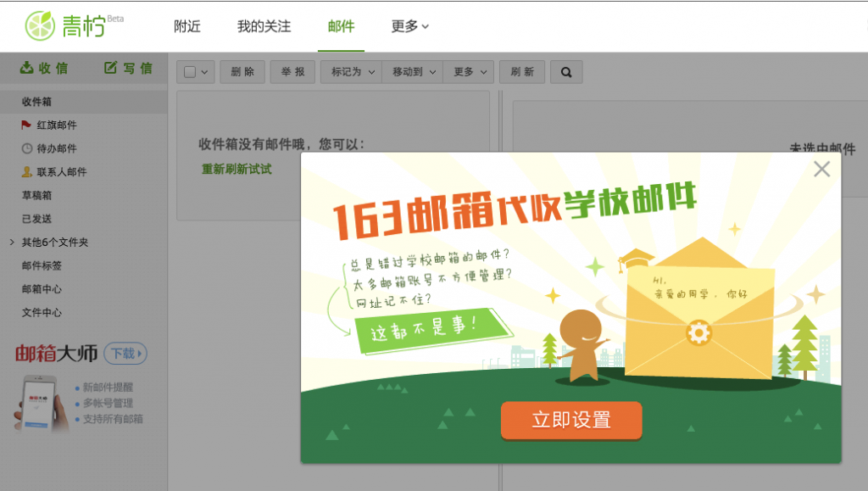Open 联系人邮件 contact folder
868x491 pixels.
[x=61, y=172]
